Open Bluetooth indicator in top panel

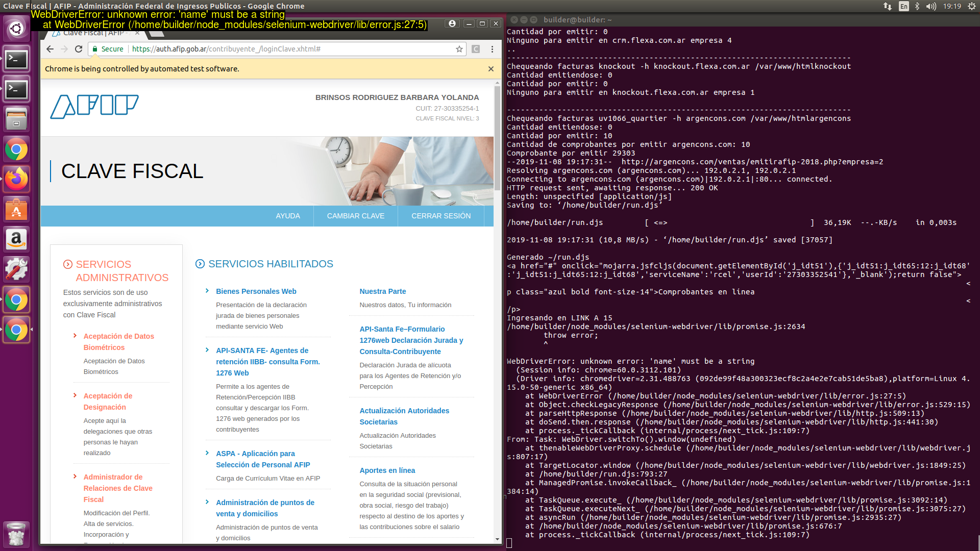(x=917, y=6)
